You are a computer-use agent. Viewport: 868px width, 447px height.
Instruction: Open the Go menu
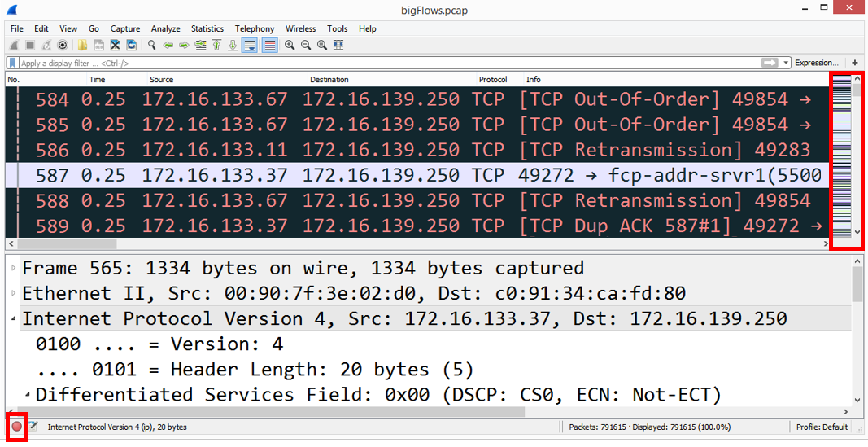click(94, 28)
